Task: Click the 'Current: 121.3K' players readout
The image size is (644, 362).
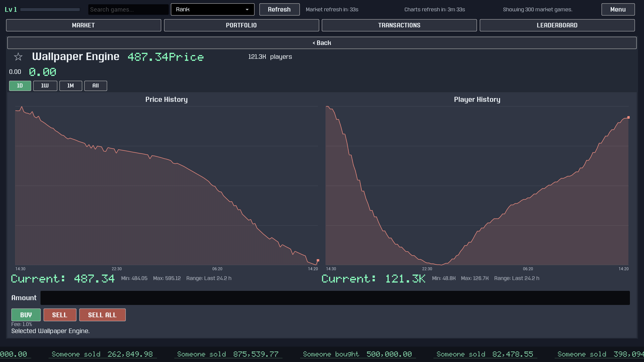Action: (x=374, y=279)
